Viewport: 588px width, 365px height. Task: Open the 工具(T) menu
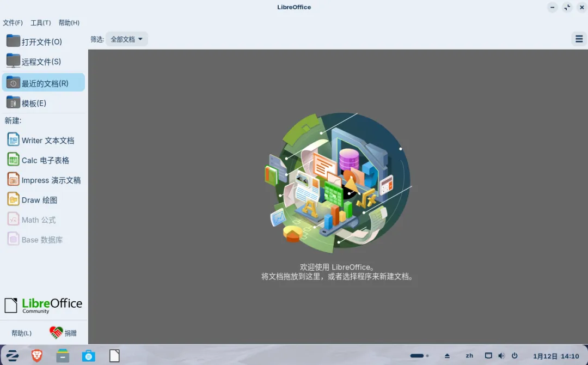(x=40, y=23)
